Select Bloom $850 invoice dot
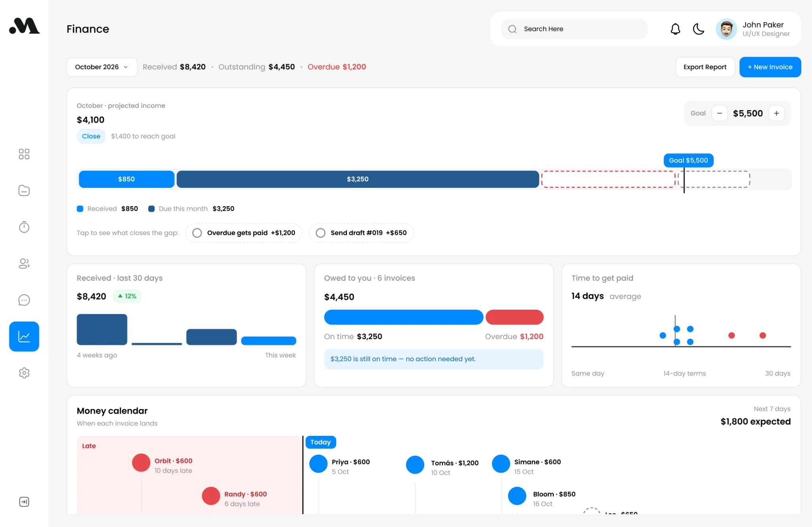The height and width of the screenshot is (527, 812). pyautogui.click(x=517, y=496)
